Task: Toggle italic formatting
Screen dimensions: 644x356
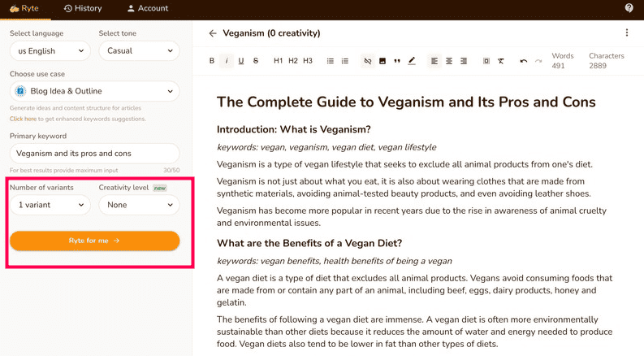Action: 227,61
